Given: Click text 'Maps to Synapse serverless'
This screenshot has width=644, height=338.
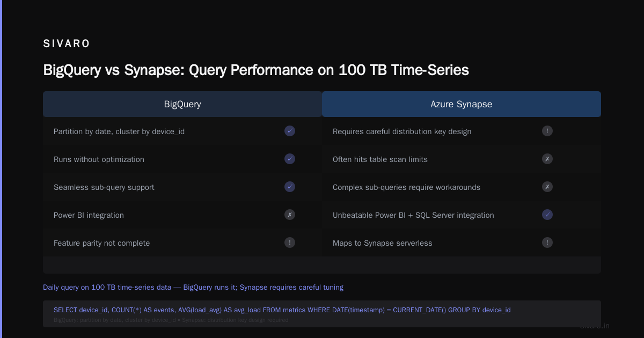Looking at the screenshot, I should 382,243.
